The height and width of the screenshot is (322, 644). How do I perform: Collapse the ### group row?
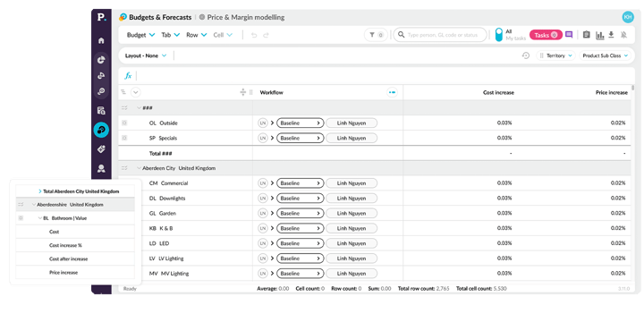coord(140,108)
